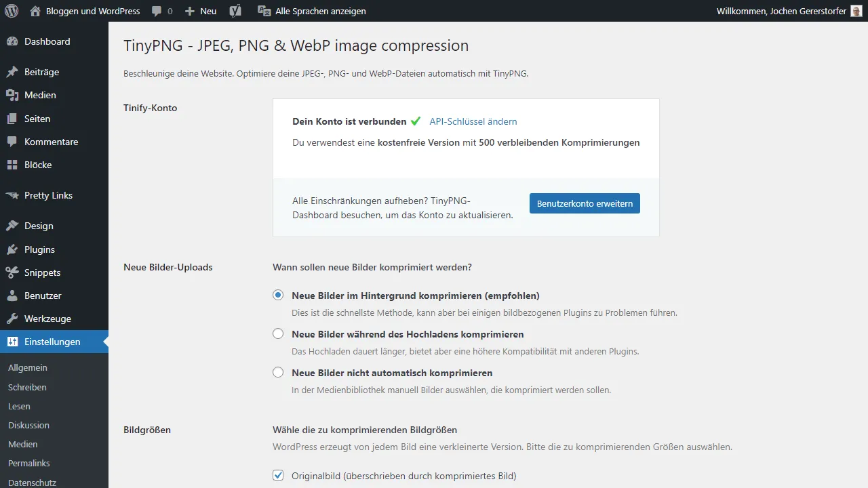Click the Blöcke grid icon
Screen dimensions: 868x488
click(12, 165)
